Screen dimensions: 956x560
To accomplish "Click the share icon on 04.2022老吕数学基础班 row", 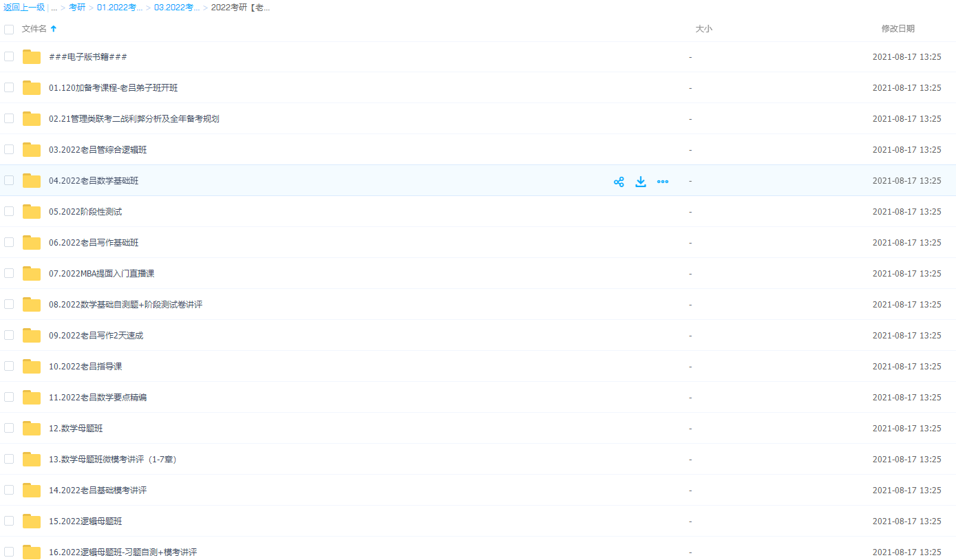I will (x=619, y=182).
